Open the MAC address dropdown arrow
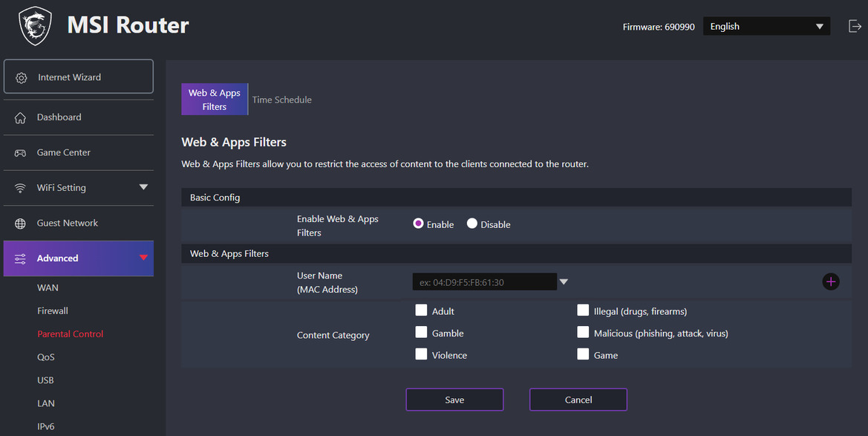This screenshot has height=436, width=868. tap(564, 282)
